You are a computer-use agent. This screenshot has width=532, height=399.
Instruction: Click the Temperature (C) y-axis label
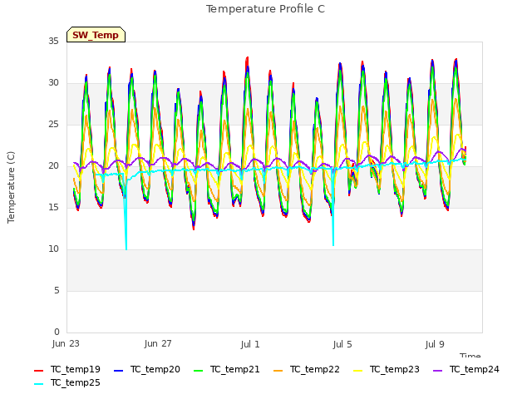pos(11,187)
